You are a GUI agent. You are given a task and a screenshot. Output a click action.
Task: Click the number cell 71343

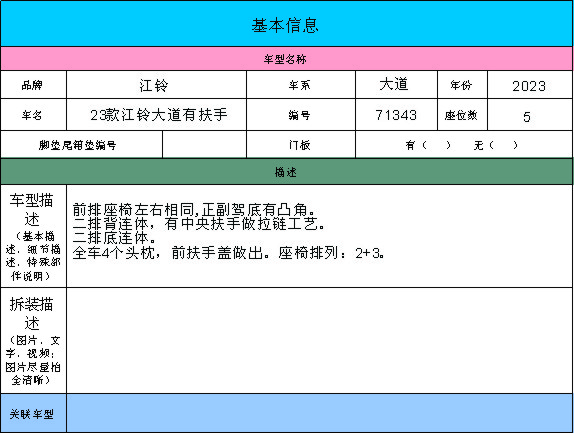point(396,115)
